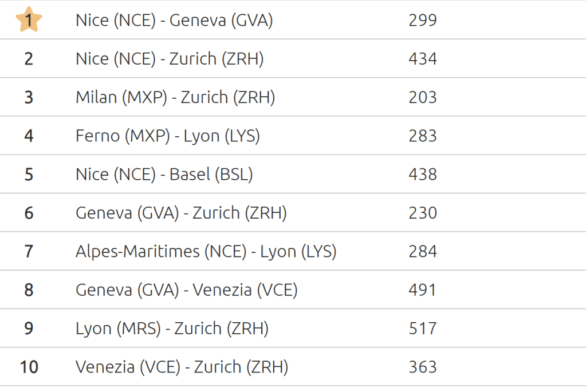This screenshot has height=392, width=586.
Task: Select the value 363 in last row
Action: pos(423,367)
